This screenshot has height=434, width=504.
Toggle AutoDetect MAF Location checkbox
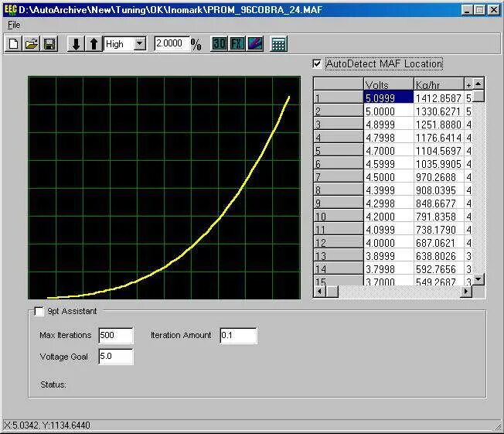point(317,63)
